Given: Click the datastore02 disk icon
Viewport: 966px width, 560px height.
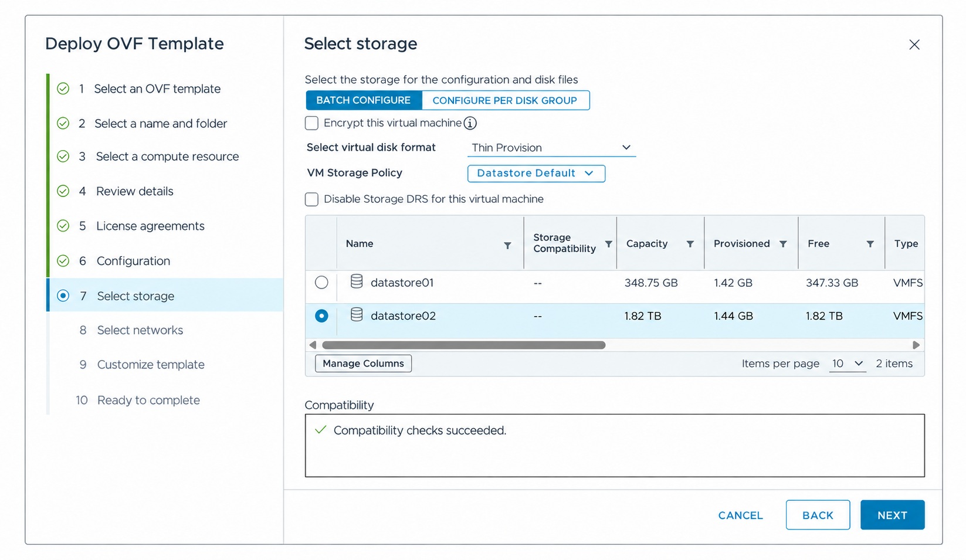Looking at the screenshot, I should (356, 315).
